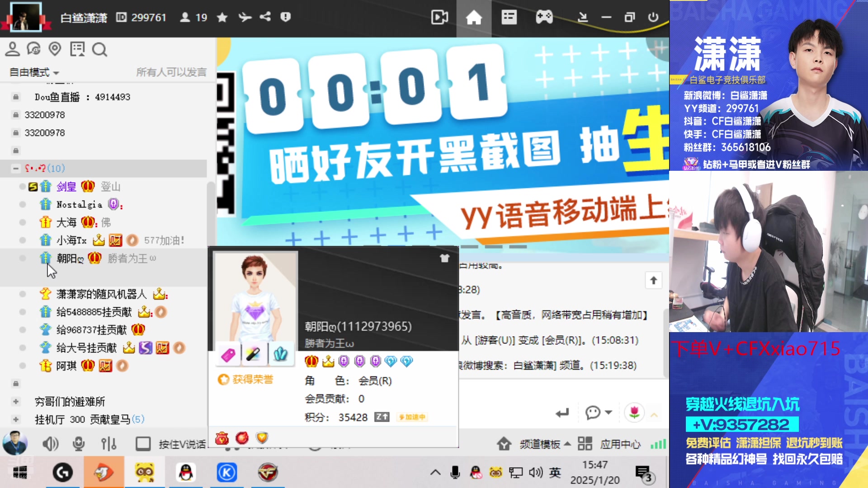Viewport: 868px width, 488px height.
Task: Collapse the channel group with (10) members
Action: pos(16,168)
